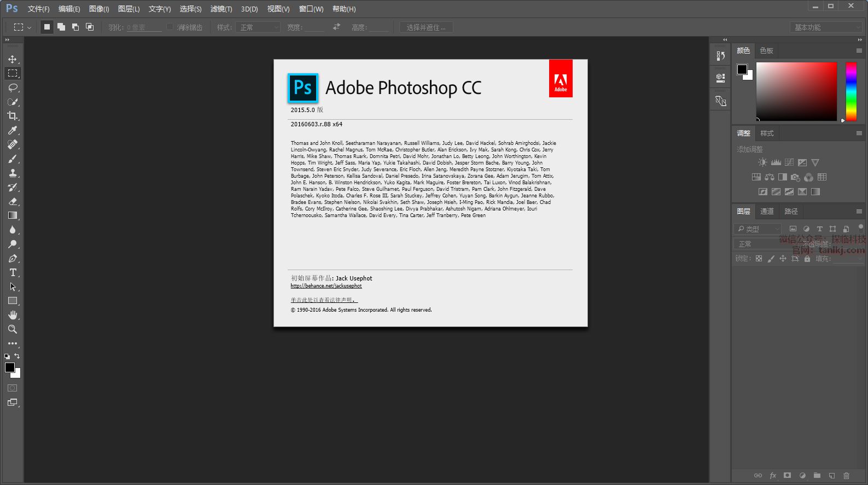Switch to the Channels tab (通道)
This screenshot has height=485, width=868.
[767, 212]
